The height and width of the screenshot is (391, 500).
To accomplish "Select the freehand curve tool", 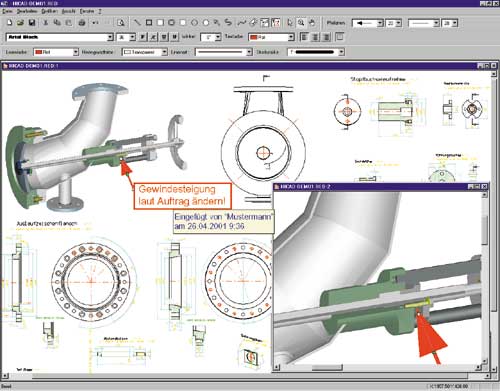I will pos(242,23).
